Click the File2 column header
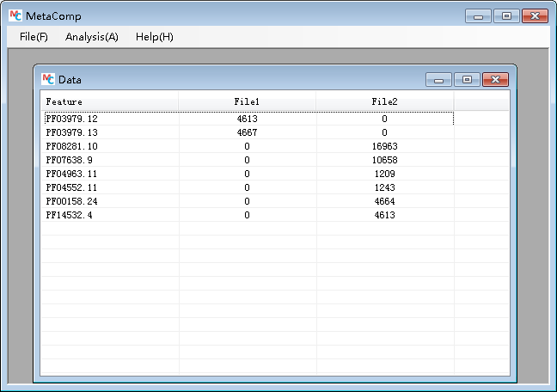This screenshot has height=392, width=557. click(384, 102)
